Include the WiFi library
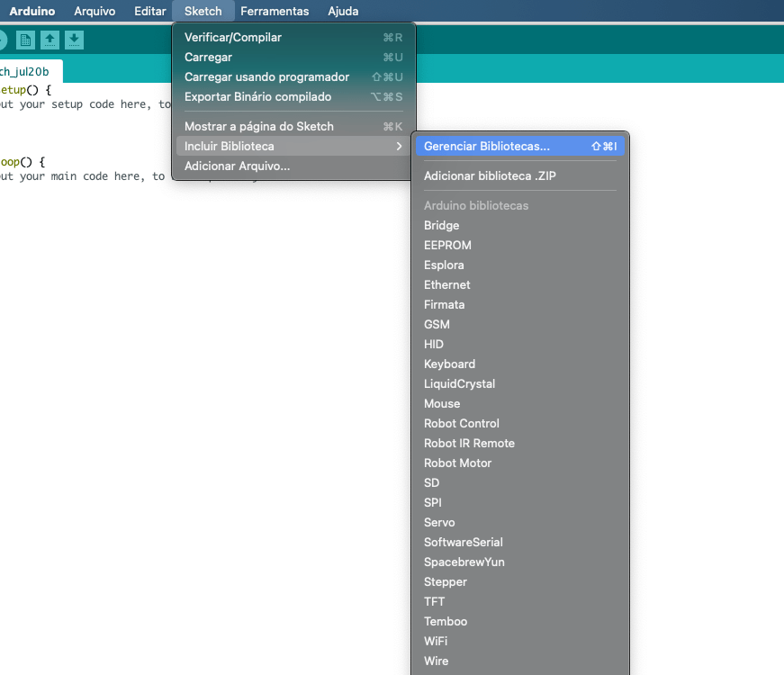Viewport: 784px width, 675px height. click(520, 641)
